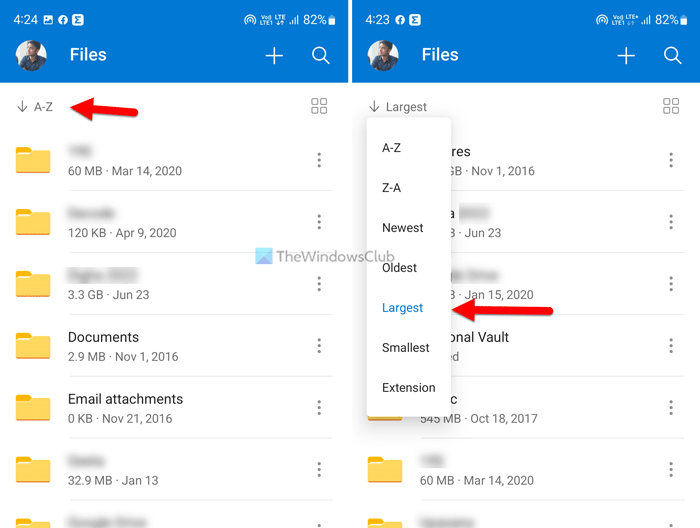Open more options for 60 MB folder, right screen

point(671,470)
